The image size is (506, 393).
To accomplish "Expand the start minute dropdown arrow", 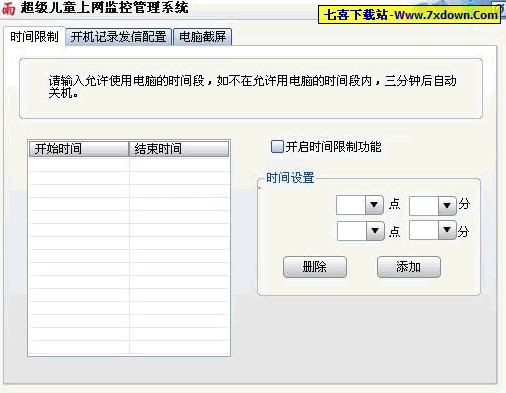I will [x=447, y=205].
